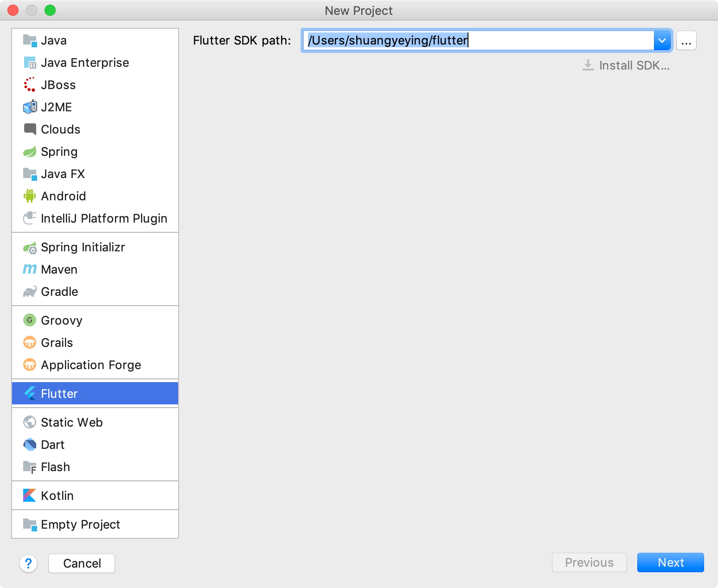The image size is (718, 588).
Task: Pick the Flash folder icon
Action: coord(30,467)
